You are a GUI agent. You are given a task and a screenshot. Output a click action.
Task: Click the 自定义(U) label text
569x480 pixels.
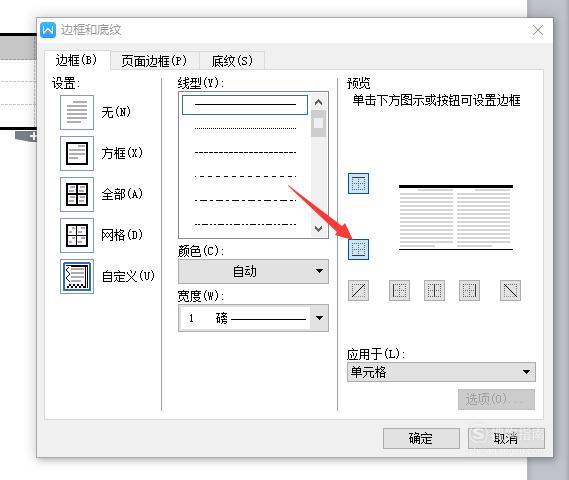128,276
